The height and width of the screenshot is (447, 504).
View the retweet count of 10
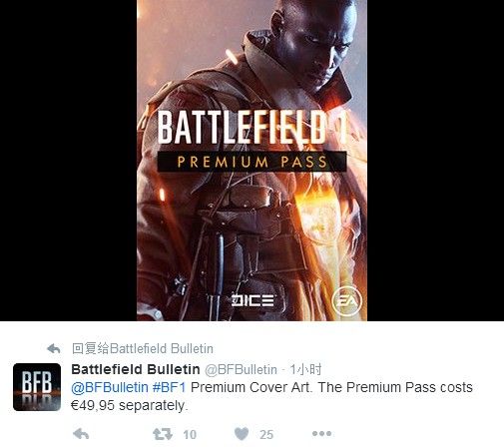(190, 435)
